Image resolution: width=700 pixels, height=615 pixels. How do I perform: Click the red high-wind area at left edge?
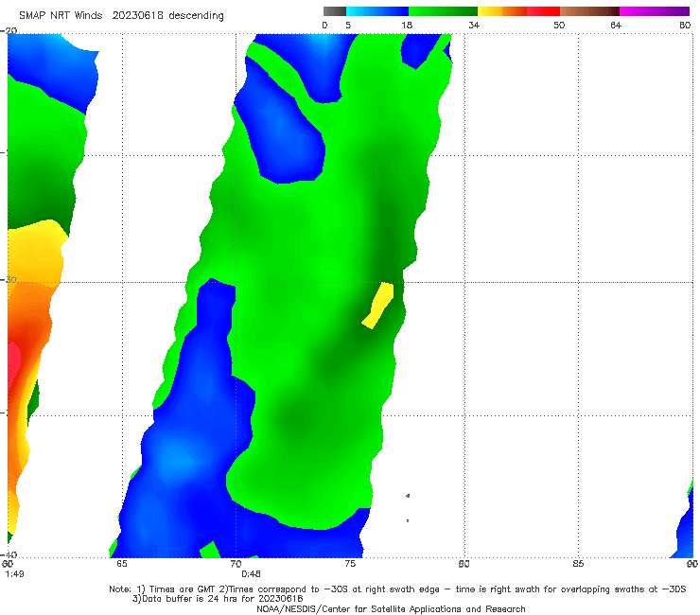click(14, 364)
